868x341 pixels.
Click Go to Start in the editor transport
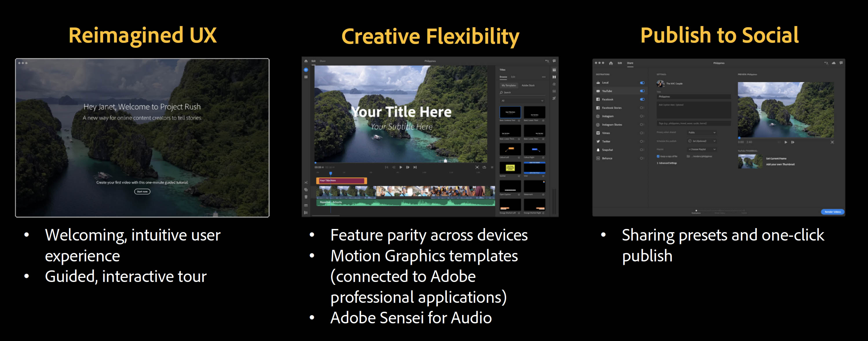[386, 167]
